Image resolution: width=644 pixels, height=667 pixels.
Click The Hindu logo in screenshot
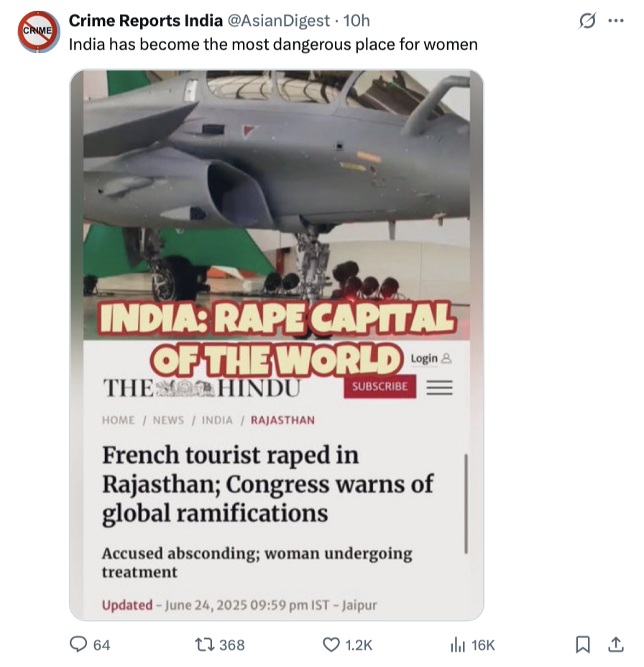[x=202, y=387]
